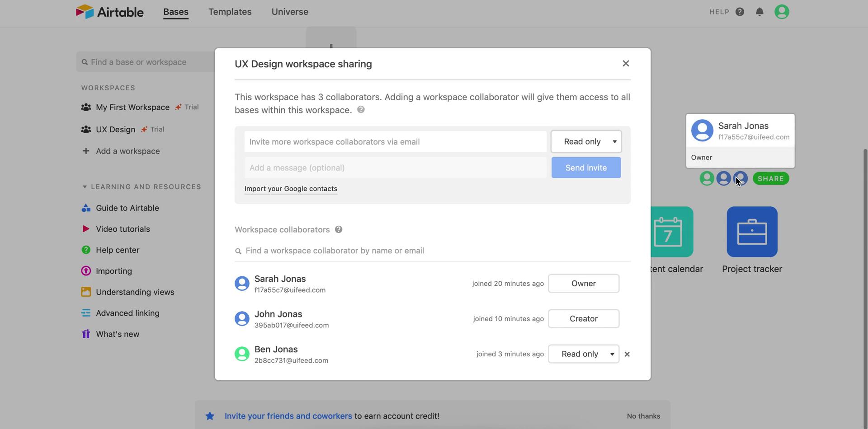Viewport: 868px width, 429px height.
Task: Click the What's new gift icon
Action: click(86, 334)
